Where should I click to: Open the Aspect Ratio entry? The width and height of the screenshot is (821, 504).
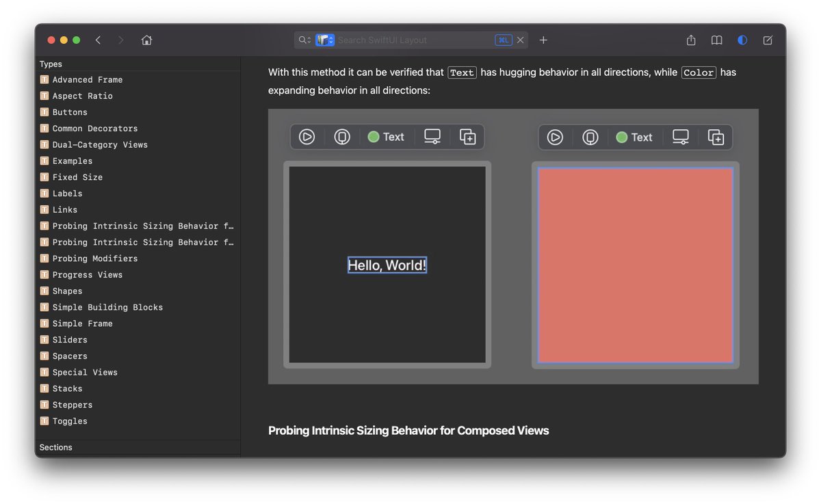click(x=138, y=96)
